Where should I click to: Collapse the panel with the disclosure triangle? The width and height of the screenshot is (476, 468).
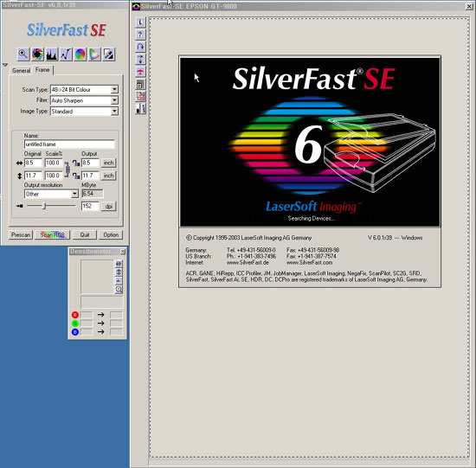[5, 65]
